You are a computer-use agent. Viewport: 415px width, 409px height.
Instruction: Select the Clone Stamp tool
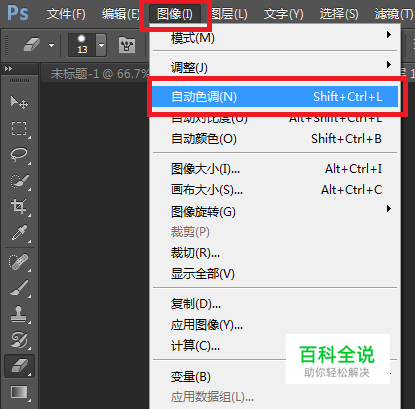pos(19,314)
